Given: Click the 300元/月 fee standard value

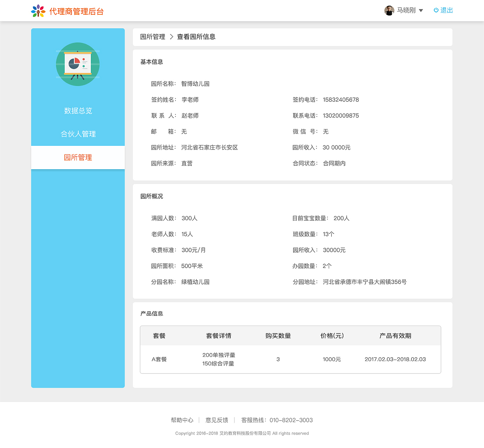Looking at the screenshot, I should (x=194, y=250).
